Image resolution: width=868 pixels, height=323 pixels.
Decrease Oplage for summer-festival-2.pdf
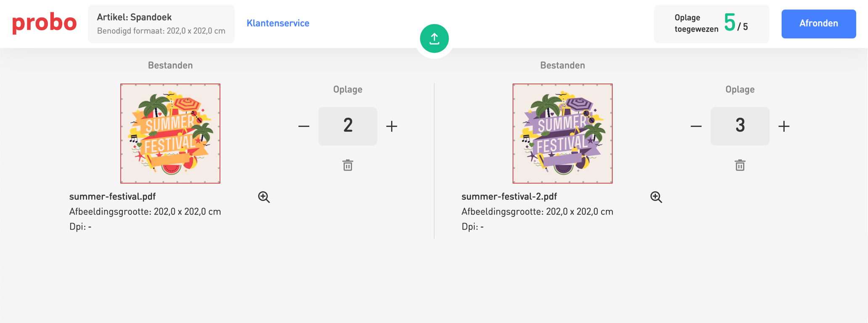pos(696,126)
